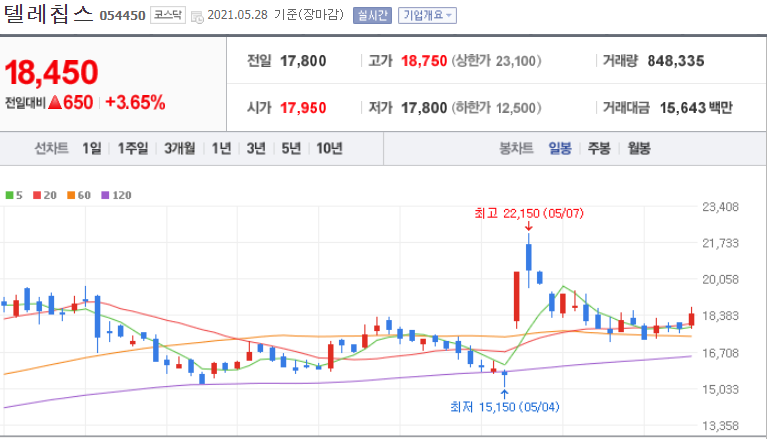Click the high price 18,750
This screenshot has height=439, width=767.
pos(424,61)
